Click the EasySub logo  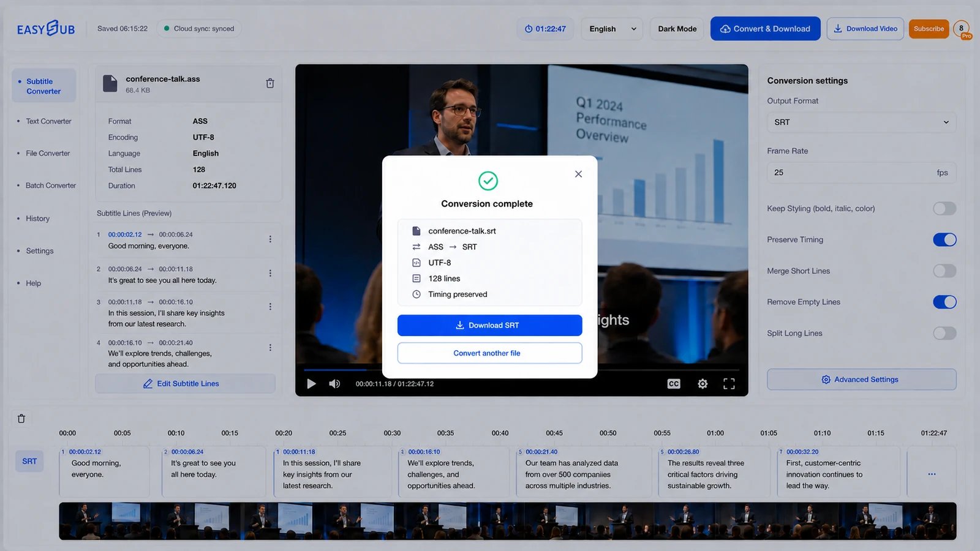coord(46,29)
